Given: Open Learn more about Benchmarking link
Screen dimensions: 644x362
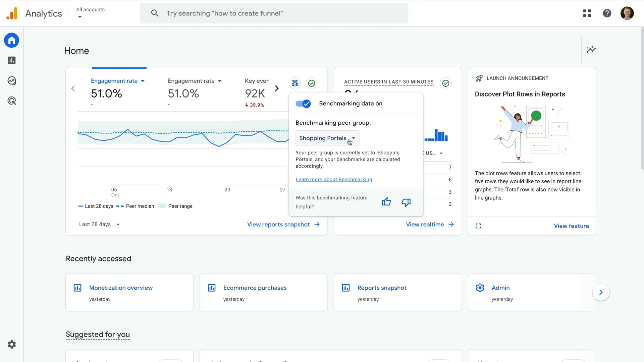Looking at the screenshot, I should [x=334, y=180].
